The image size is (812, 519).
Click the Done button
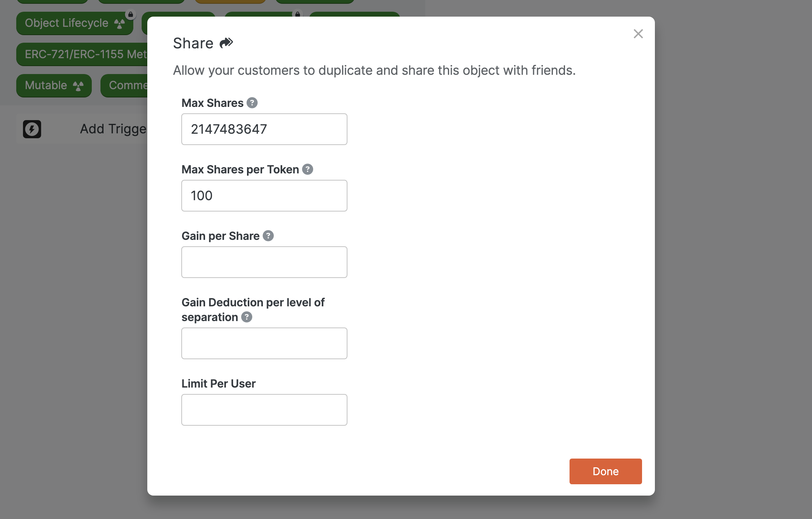605,471
